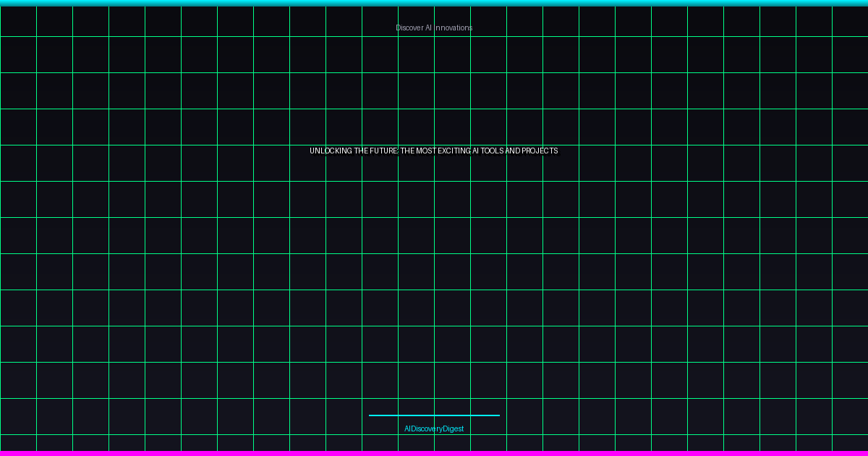This screenshot has width=868, height=456.
Task: Select the word "FUTURE" in the headline
Action: coord(383,151)
